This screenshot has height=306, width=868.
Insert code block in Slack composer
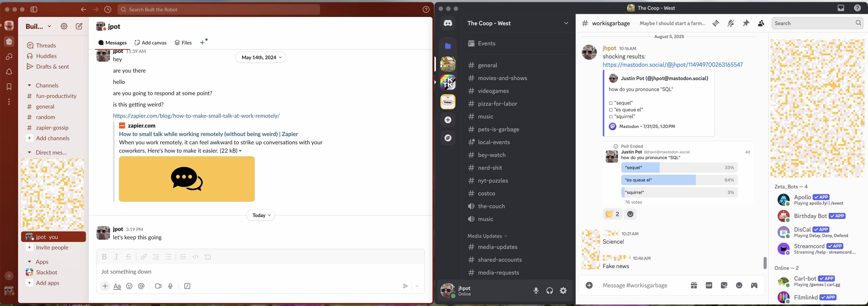click(x=208, y=257)
